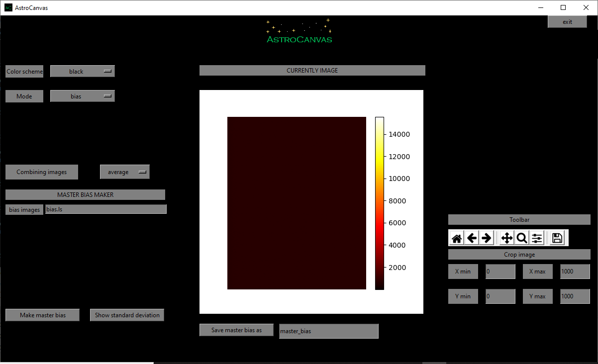Click the Toolbar label

point(519,219)
